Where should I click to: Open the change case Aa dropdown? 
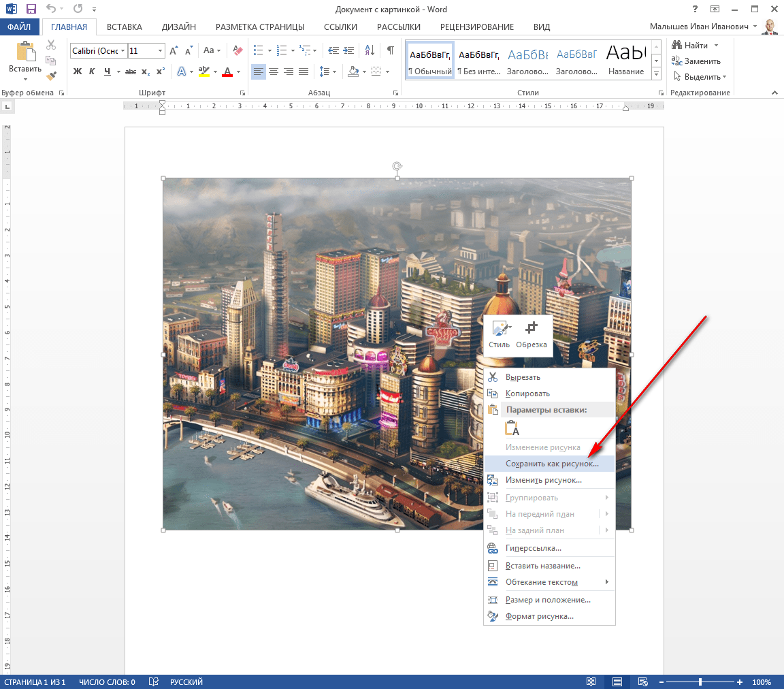coord(212,50)
